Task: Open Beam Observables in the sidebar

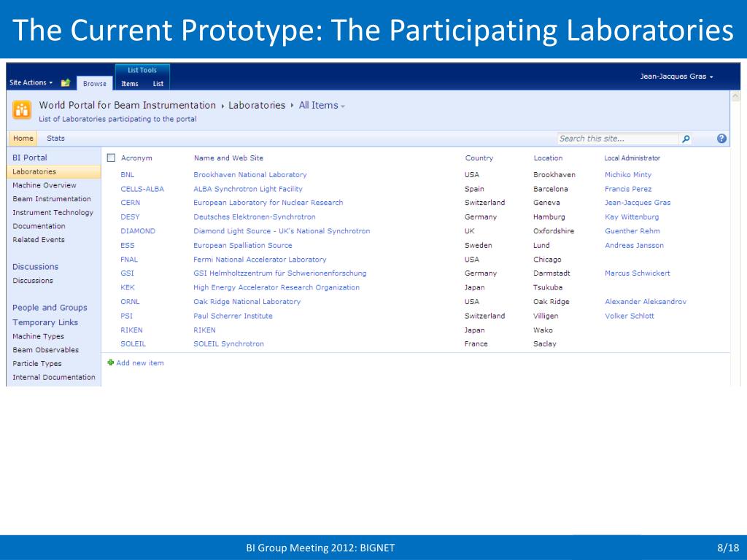Action: [x=45, y=349]
